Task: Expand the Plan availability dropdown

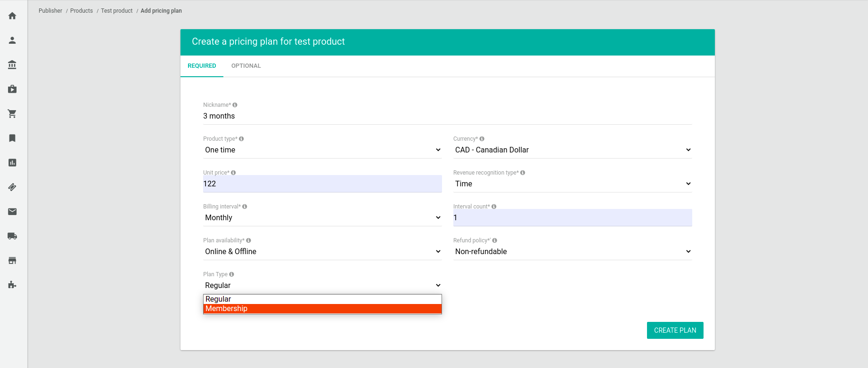Action: [322, 252]
